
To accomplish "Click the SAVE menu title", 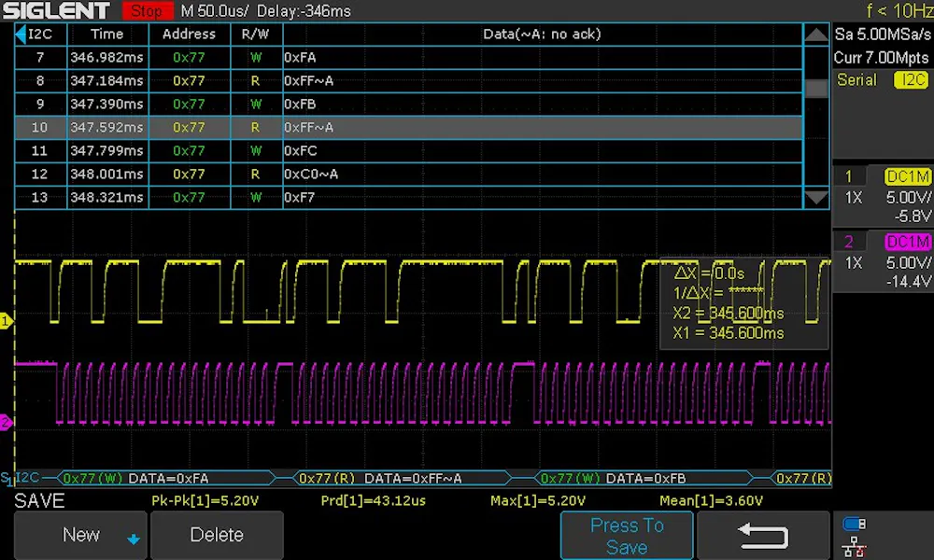I will (x=39, y=500).
